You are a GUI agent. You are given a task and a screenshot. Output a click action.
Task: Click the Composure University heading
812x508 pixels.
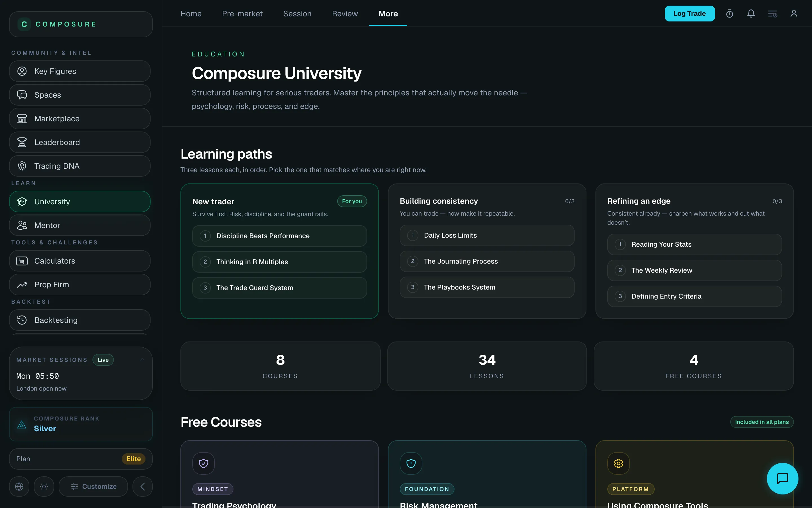coord(277,73)
